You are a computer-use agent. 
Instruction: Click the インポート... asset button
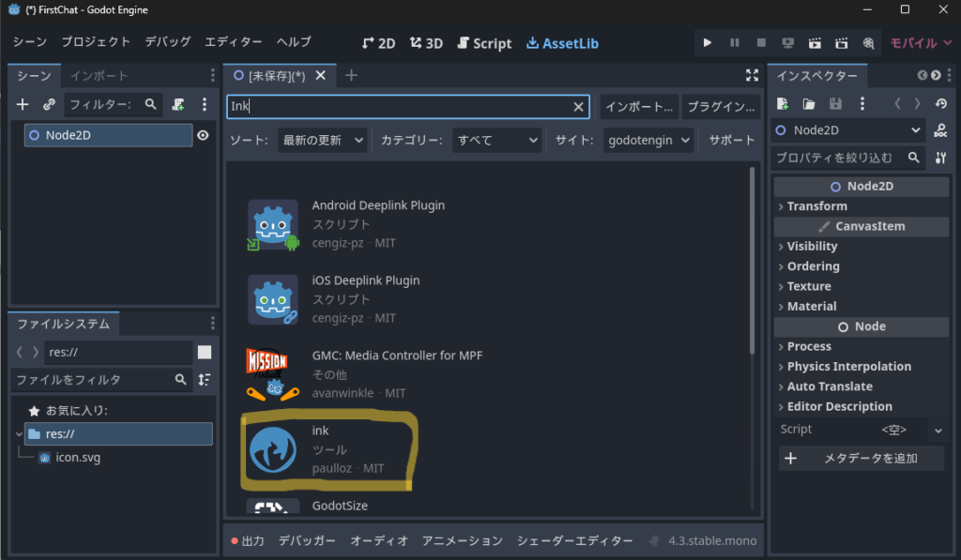click(x=639, y=107)
